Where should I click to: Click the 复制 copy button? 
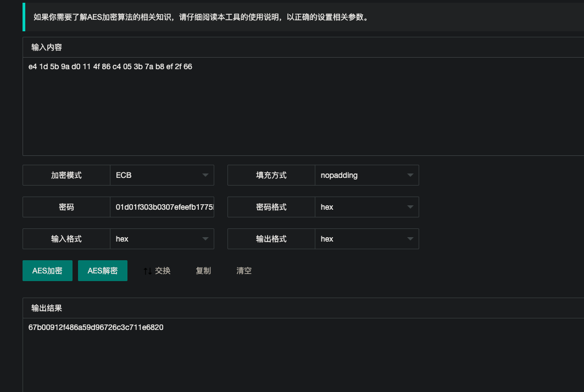(203, 271)
